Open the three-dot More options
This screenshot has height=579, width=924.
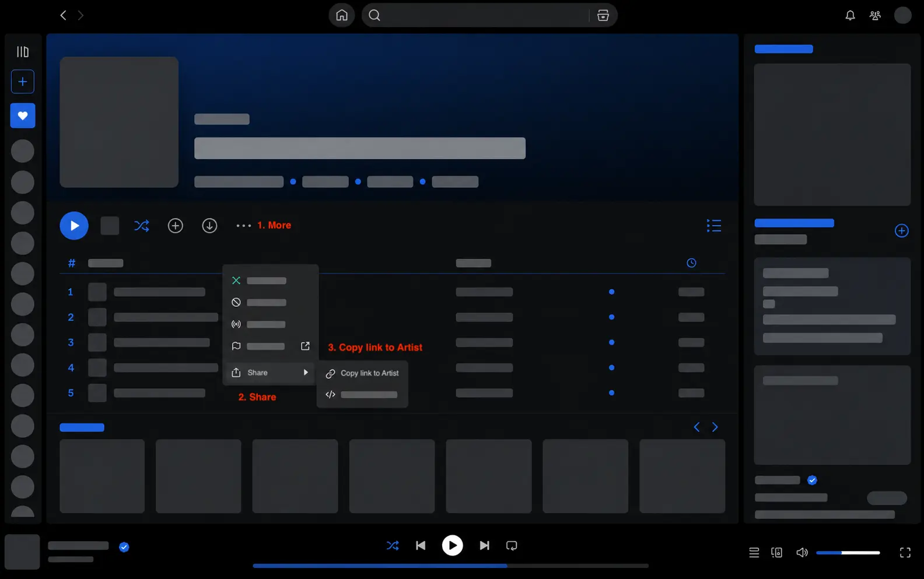[x=243, y=226]
